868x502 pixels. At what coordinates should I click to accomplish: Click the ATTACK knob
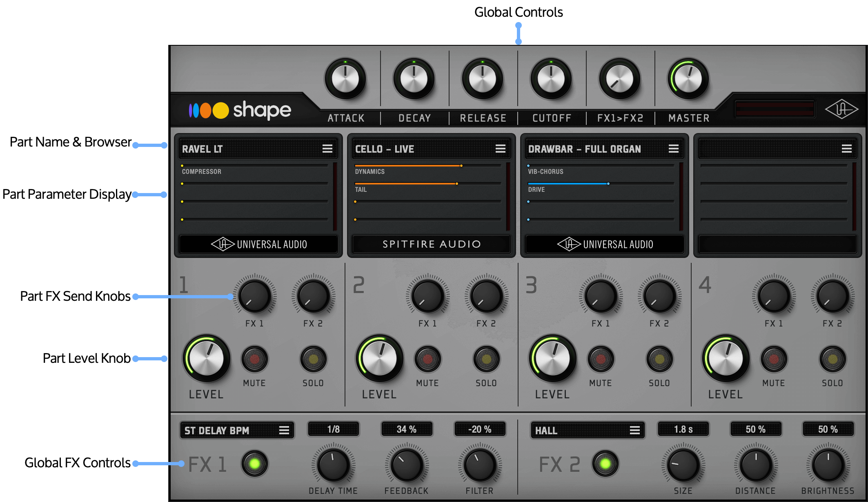(345, 79)
